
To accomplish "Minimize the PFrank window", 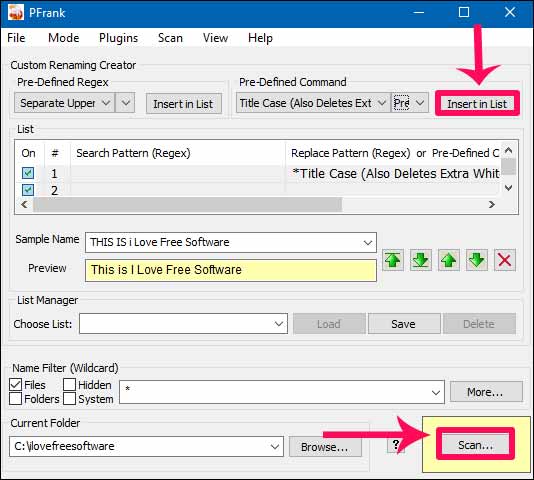I will point(419,13).
